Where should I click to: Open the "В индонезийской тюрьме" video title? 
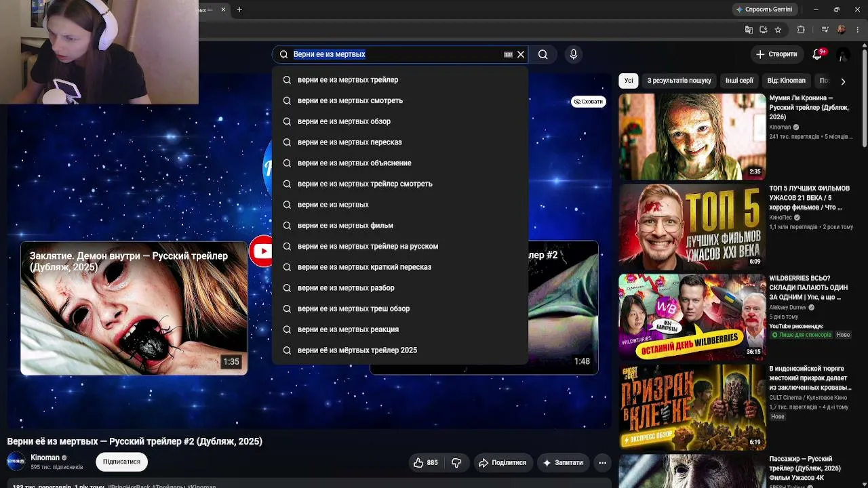[x=810, y=378]
